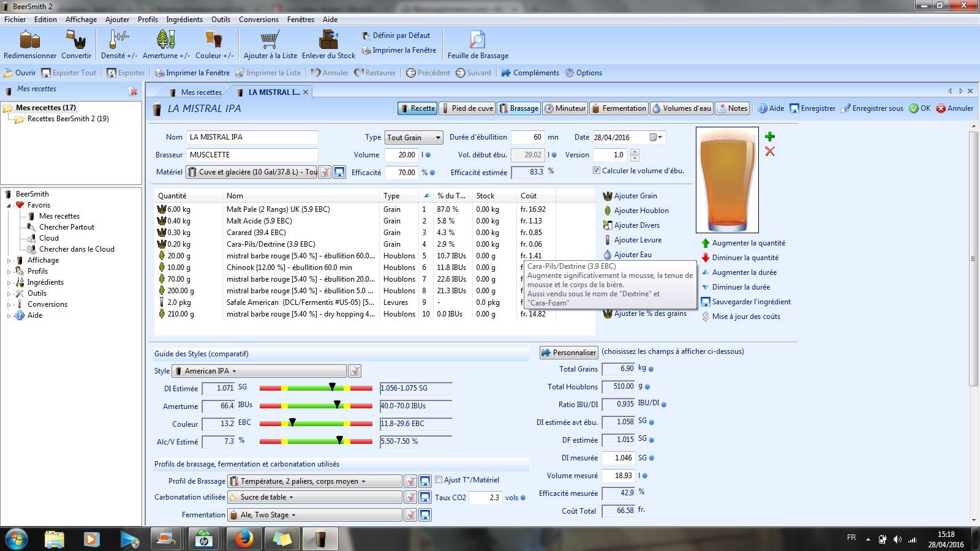Toggle the Ajust T°/Matériel checkbox

pyautogui.click(x=439, y=480)
